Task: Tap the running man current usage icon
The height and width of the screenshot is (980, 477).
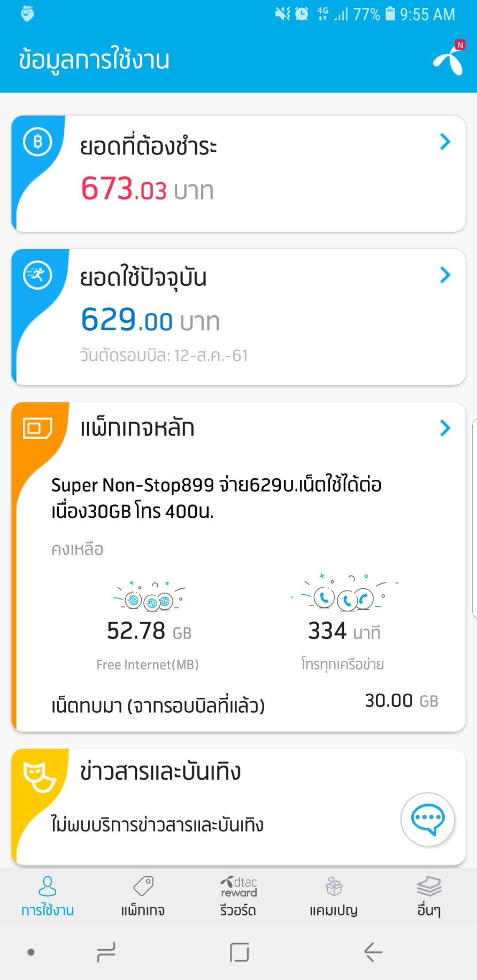Action: point(37,275)
